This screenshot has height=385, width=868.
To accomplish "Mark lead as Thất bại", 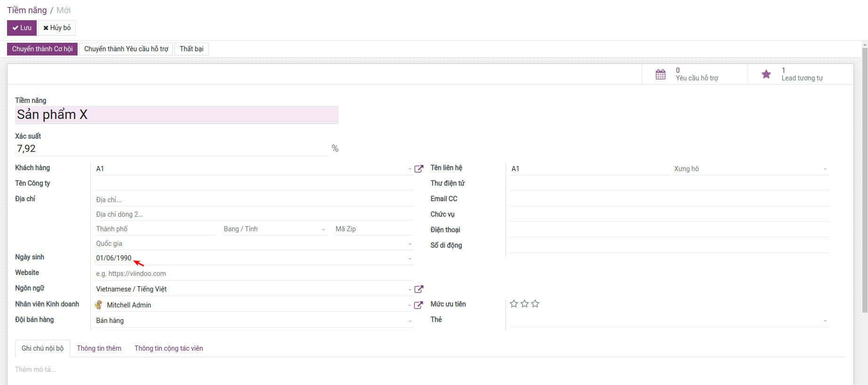I will coord(191,49).
